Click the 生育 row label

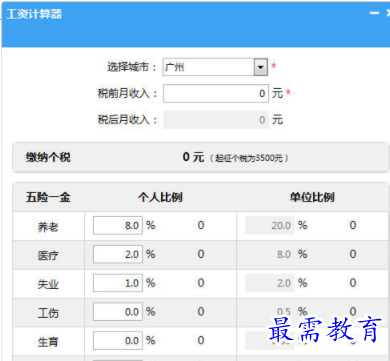48,342
